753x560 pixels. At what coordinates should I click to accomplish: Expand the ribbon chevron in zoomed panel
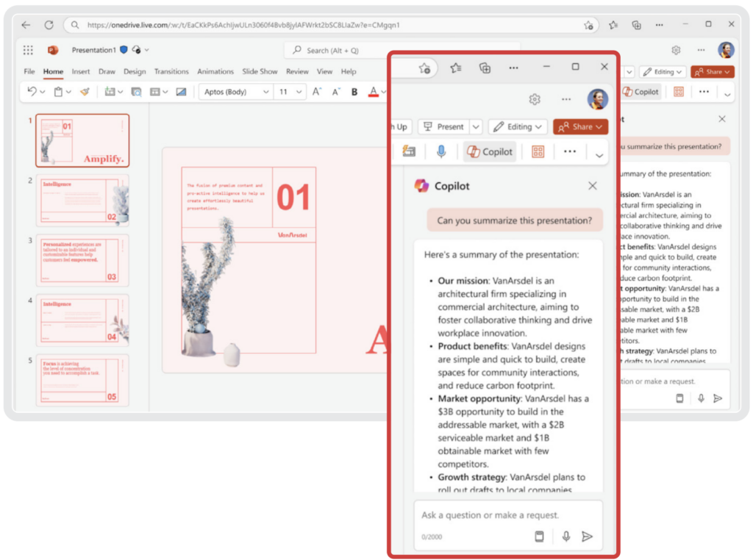click(x=599, y=156)
